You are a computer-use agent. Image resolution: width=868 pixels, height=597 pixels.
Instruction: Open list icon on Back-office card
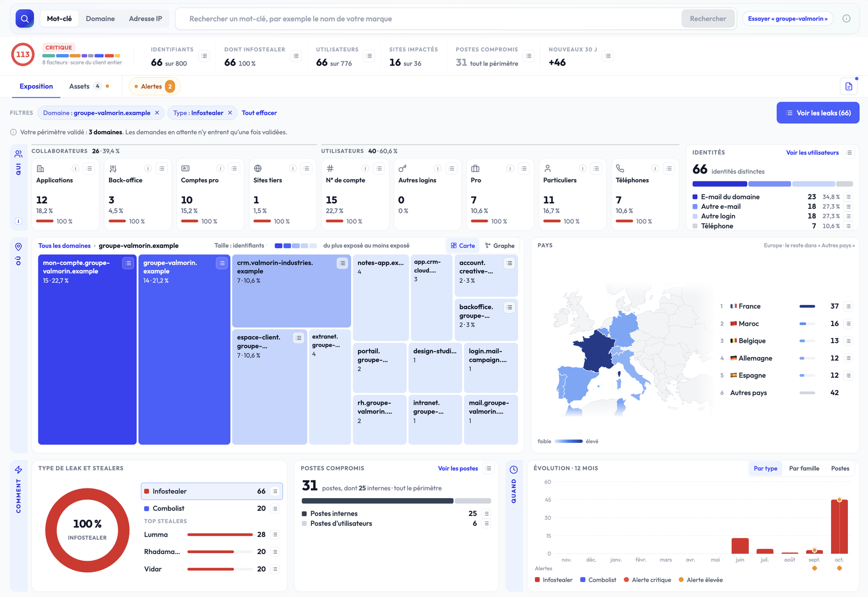pyautogui.click(x=162, y=168)
